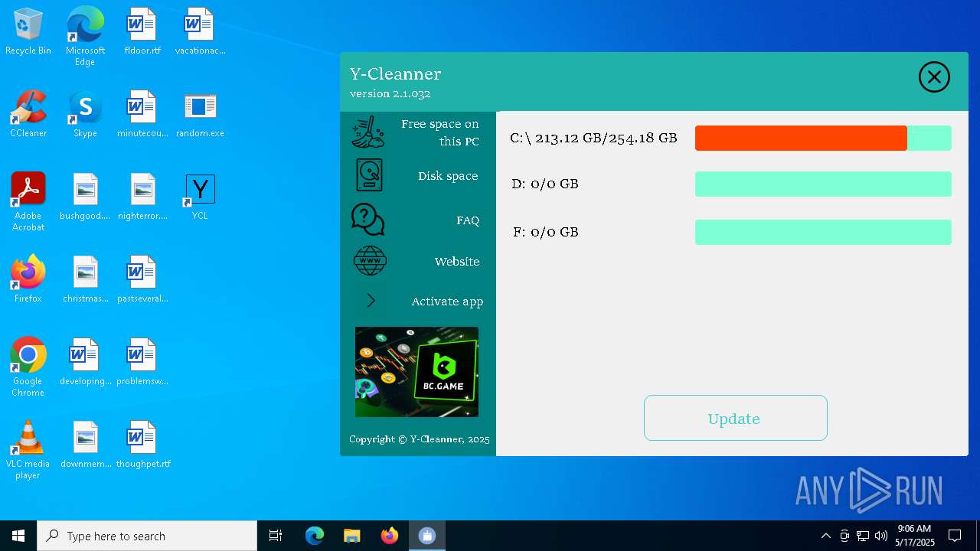
Task: Select the CCleaner desktop shortcut
Action: coord(28,114)
